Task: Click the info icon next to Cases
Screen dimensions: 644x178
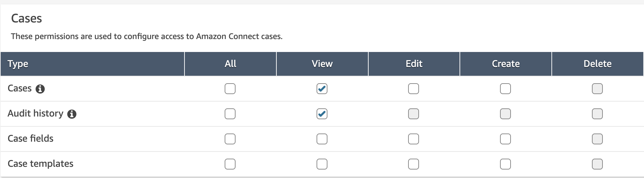Action: click(40, 89)
